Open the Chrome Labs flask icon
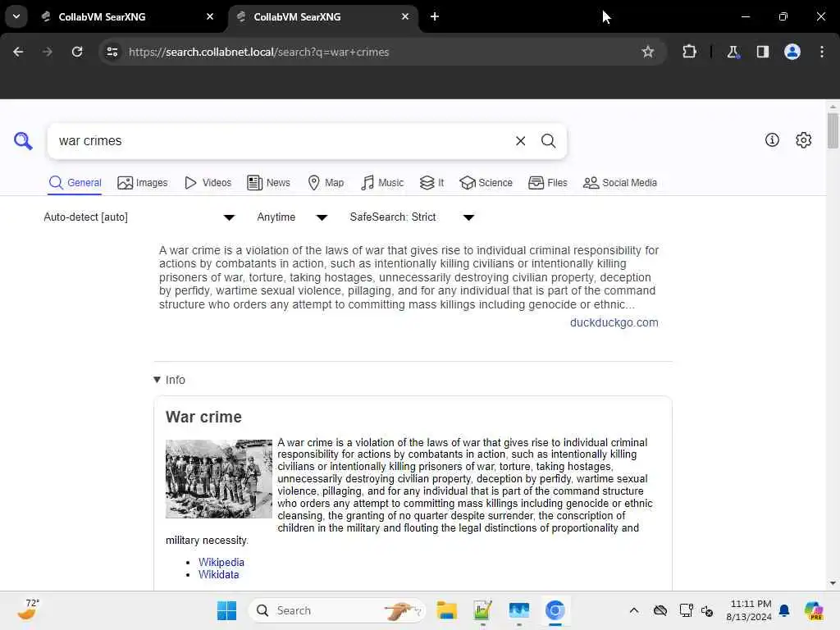The image size is (840, 630). pyautogui.click(x=733, y=52)
